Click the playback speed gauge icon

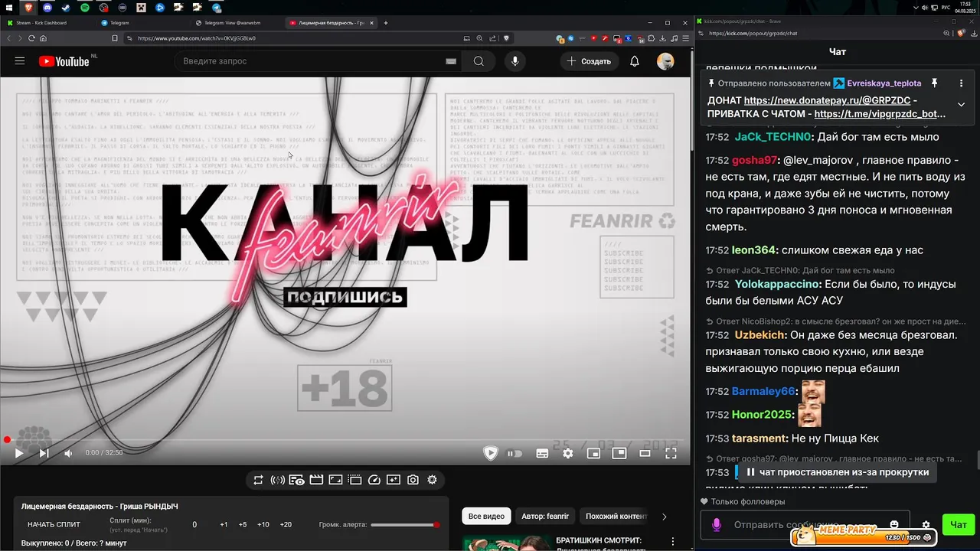374,480
